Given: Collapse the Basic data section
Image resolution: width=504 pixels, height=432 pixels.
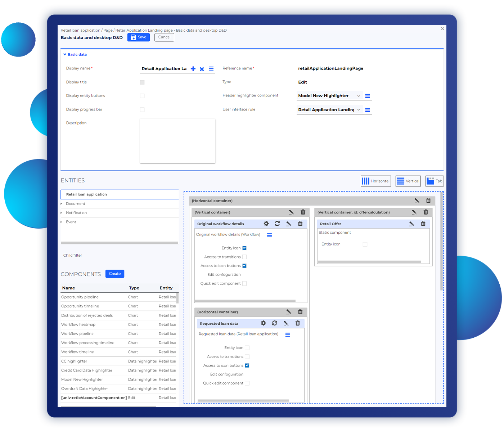Looking at the screenshot, I should 65,54.
